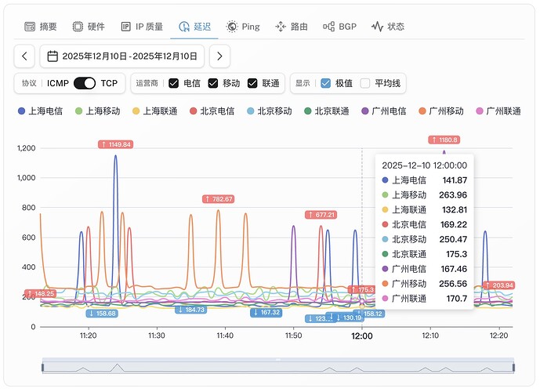Screen dimensions: 540x392
Task: Toggle 北京电信 series in legend
Action: pyautogui.click(x=212, y=111)
